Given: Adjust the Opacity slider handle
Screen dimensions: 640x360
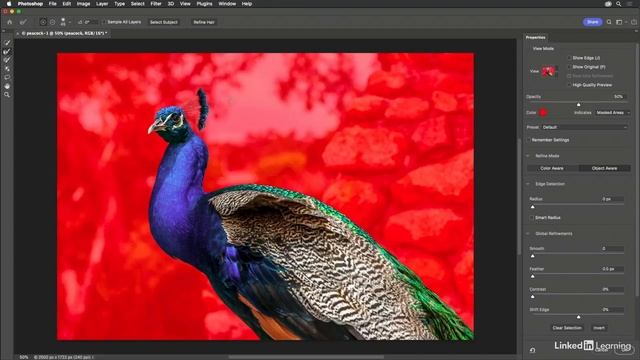Looking at the screenshot, I should click(x=578, y=104).
